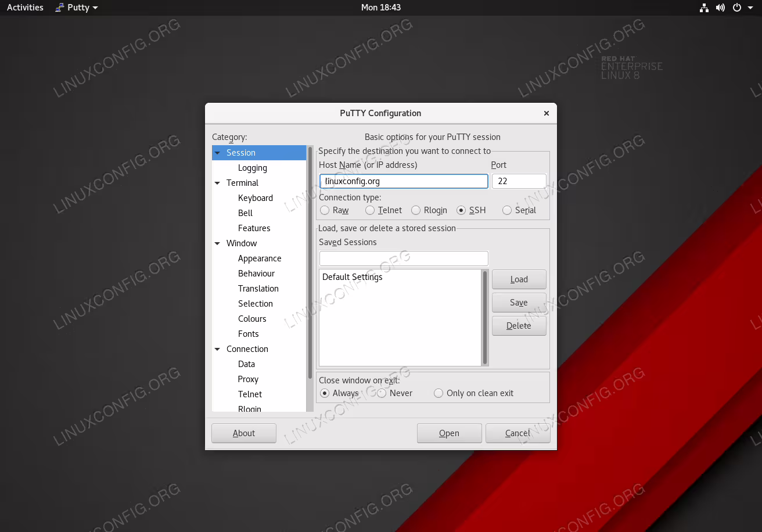
Task: Open the Translation settings category
Action: (x=258, y=289)
